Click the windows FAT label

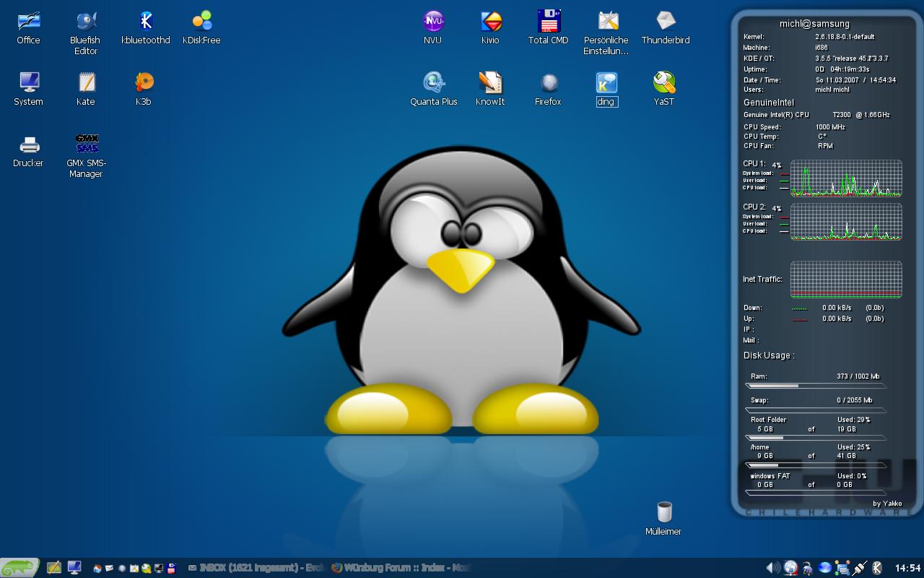coord(770,476)
